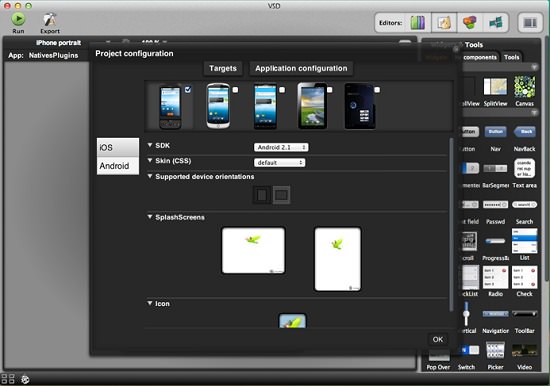Image resolution: width=550 pixels, height=386 pixels.
Task: Check the third black phone target
Action: pyautogui.click(x=282, y=90)
